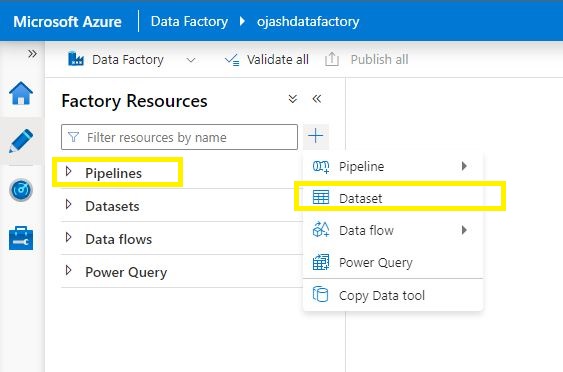Expand the Pipelines tree node
The image size is (563, 372).
pyautogui.click(x=69, y=172)
